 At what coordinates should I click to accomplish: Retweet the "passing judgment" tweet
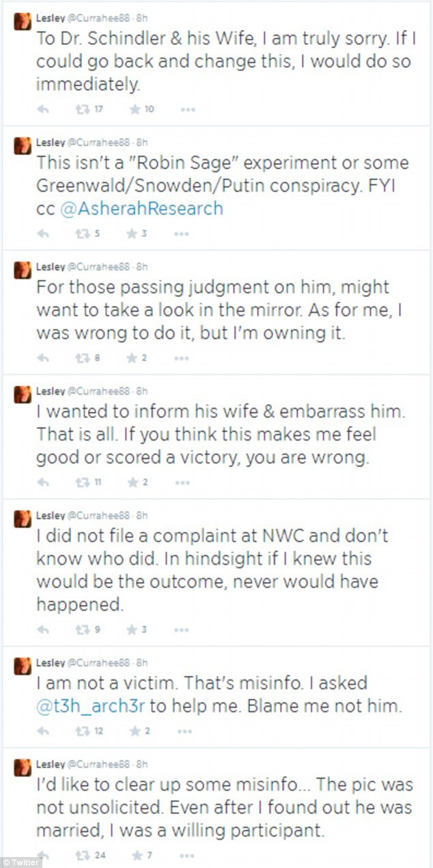pyautogui.click(x=82, y=357)
